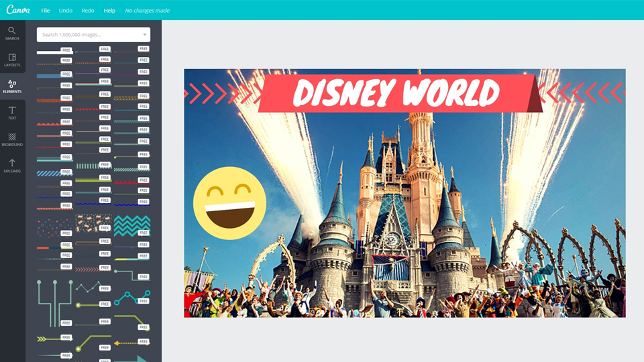The height and width of the screenshot is (362, 644).
Task: Add the olive descending line with dot end
Action: 132,322
